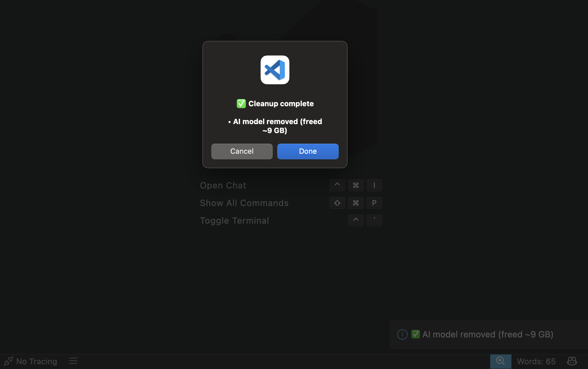Click the Open Chat command label

tap(223, 185)
